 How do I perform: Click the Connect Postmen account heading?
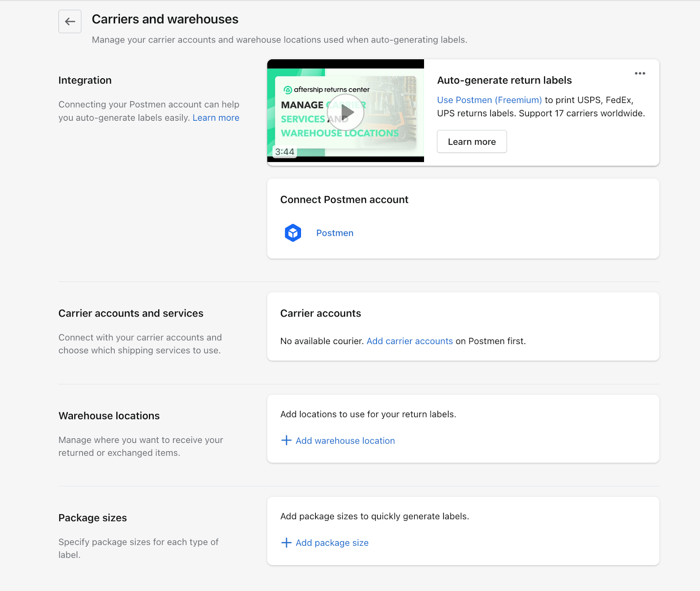point(344,200)
